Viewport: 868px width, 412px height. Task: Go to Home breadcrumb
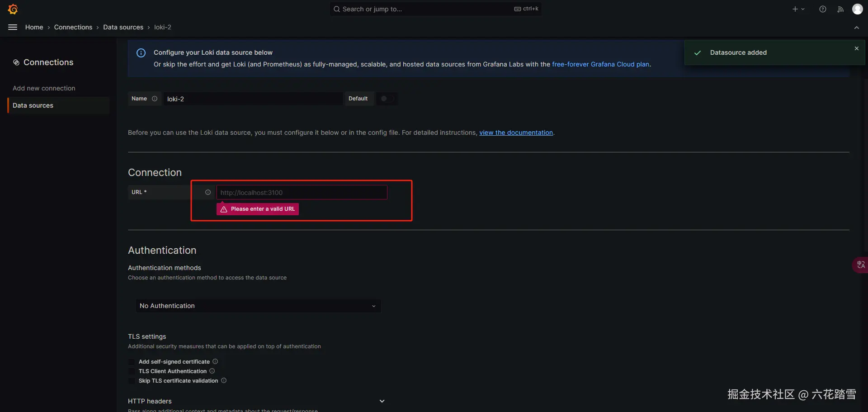point(34,27)
